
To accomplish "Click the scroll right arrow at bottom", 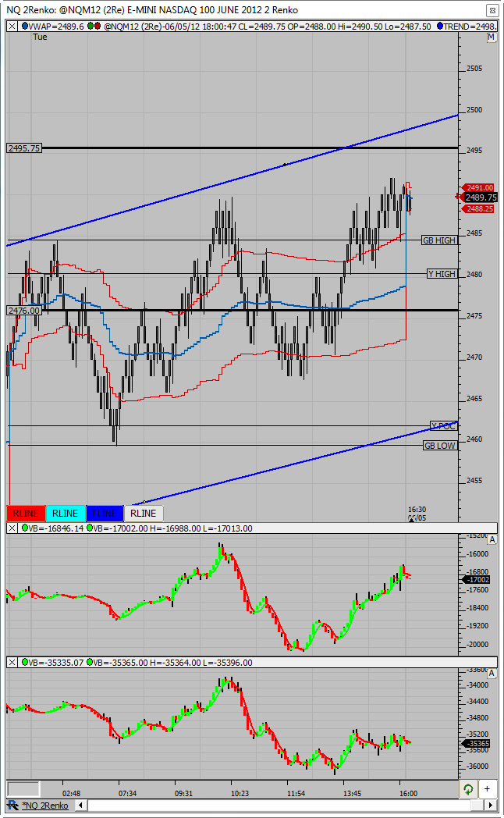I will (491, 806).
